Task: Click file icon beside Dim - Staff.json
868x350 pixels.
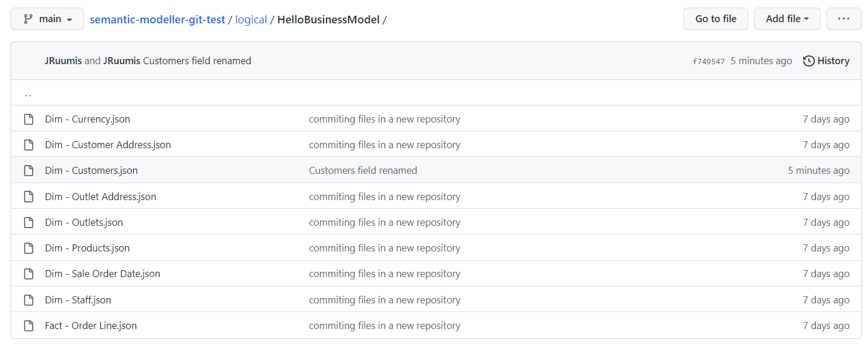Action: 28,300
